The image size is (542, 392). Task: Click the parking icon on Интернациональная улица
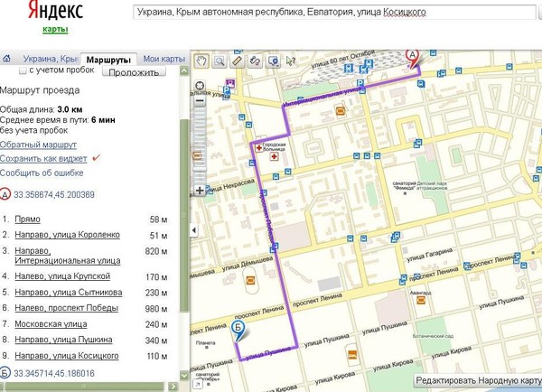point(360,83)
